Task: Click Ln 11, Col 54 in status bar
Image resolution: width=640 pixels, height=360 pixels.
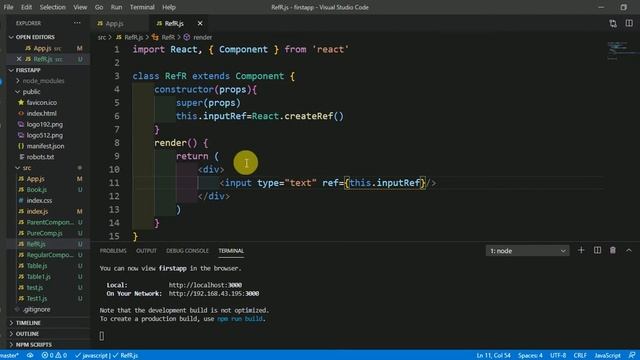Action: click(493, 356)
